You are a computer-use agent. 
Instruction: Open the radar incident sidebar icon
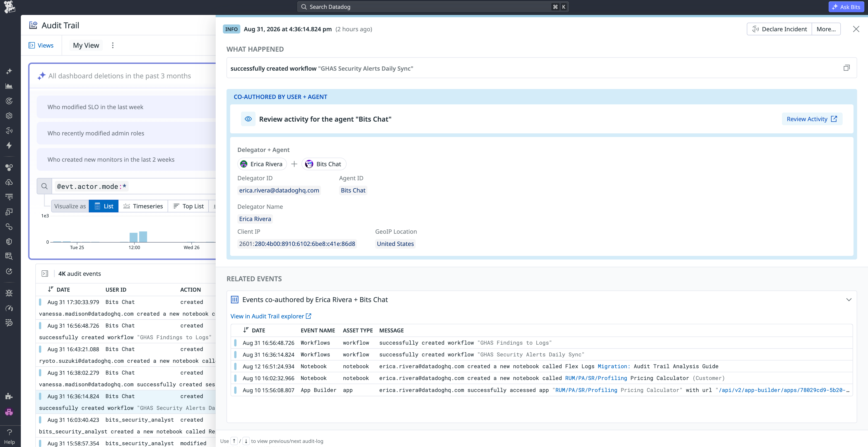coord(9,131)
